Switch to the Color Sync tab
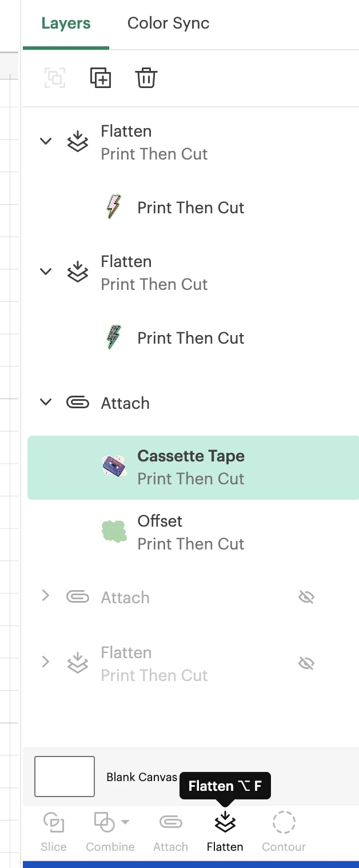The width and height of the screenshot is (359, 868). tap(168, 23)
